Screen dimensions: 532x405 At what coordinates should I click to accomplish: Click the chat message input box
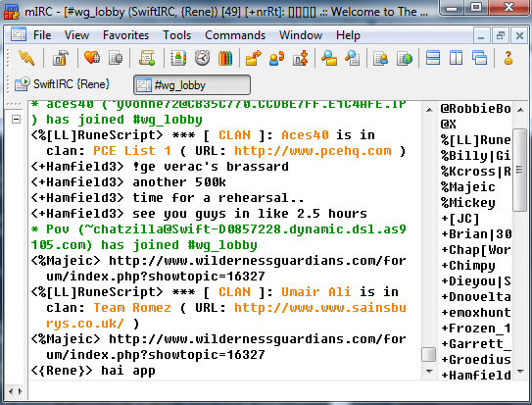(x=278, y=391)
